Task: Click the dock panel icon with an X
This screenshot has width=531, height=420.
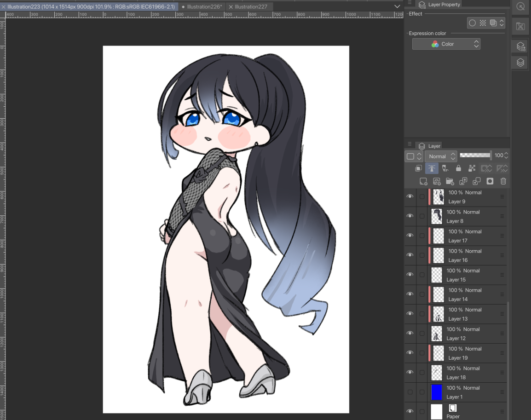Action: click(x=520, y=26)
